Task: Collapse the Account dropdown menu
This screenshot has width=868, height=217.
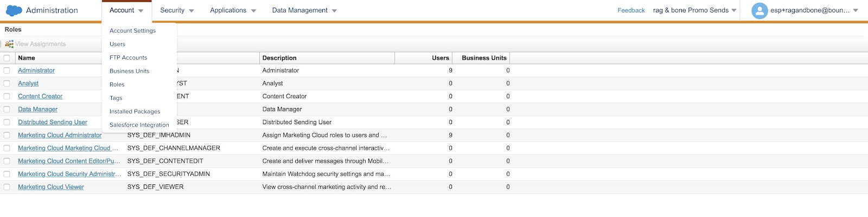Action: pos(126,10)
